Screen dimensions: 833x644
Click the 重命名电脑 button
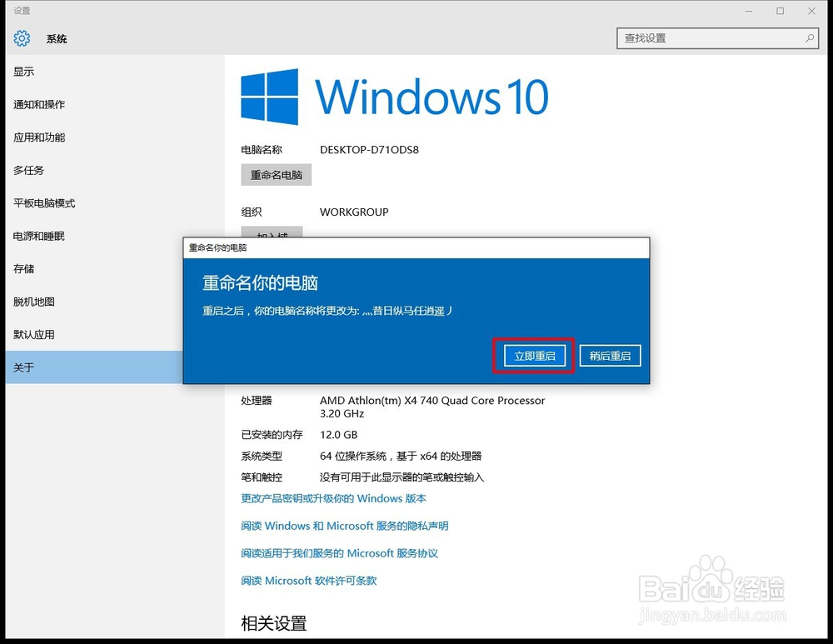tap(277, 175)
